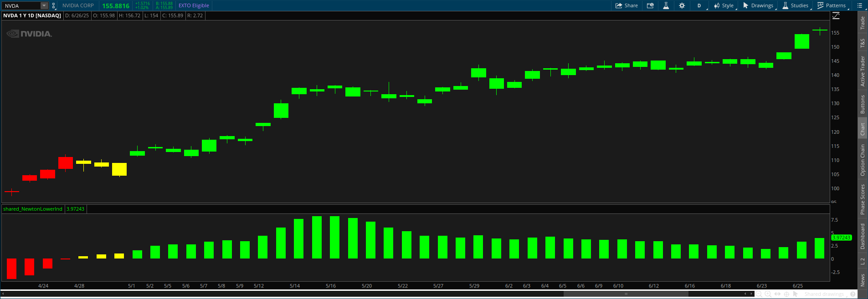Image resolution: width=868 pixels, height=299 pixels.
Task: Open the list menu icon at top right
Action: coord(859,5)
